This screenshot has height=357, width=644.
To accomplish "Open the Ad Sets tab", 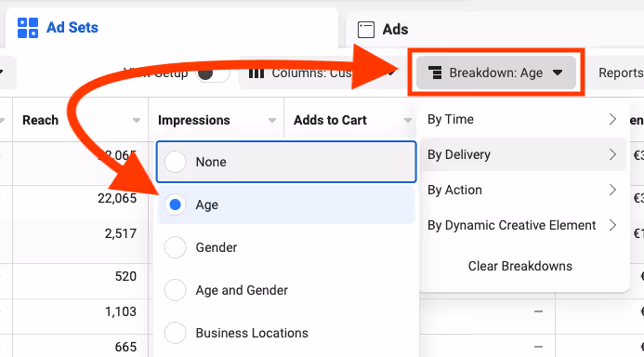I will [172, 28].
